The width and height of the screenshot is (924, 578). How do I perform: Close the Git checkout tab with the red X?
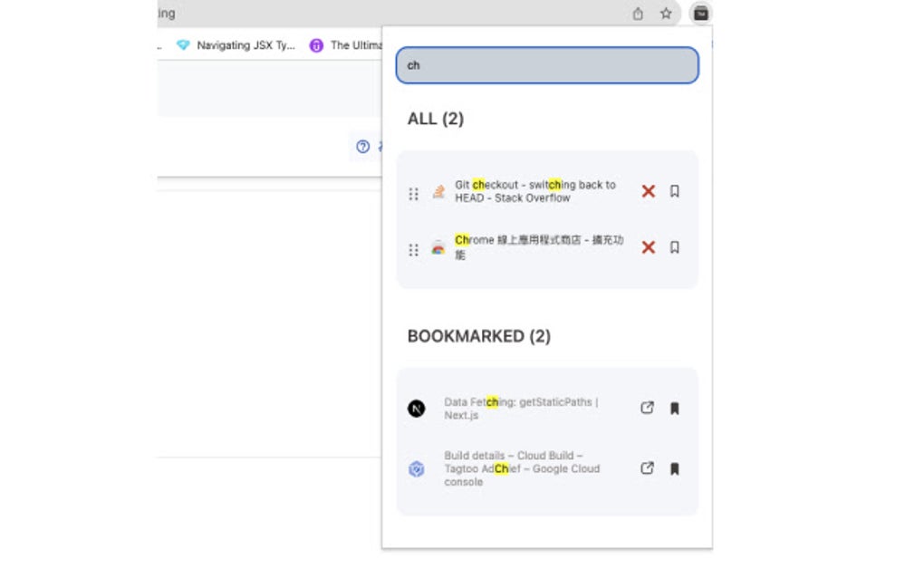647,191
